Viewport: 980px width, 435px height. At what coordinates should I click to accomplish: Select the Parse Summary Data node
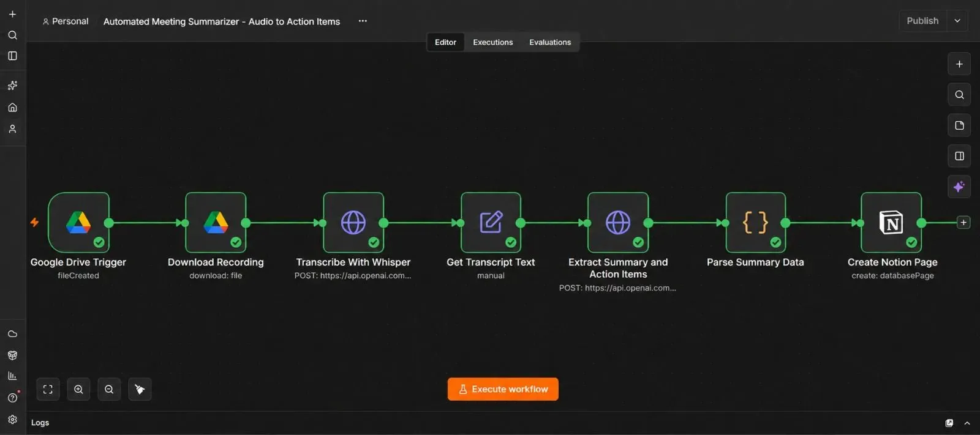755,222
